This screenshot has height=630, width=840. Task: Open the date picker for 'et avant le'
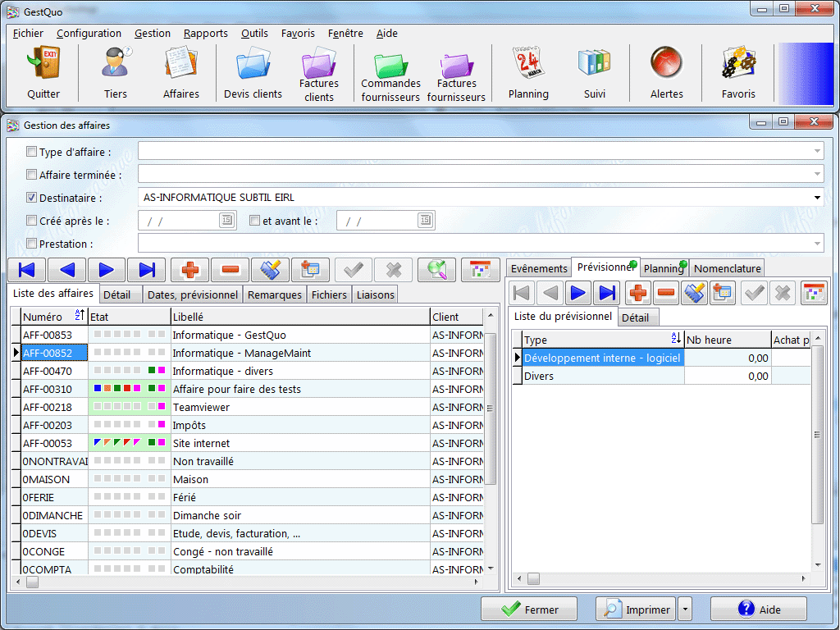[x=426, y=220]
